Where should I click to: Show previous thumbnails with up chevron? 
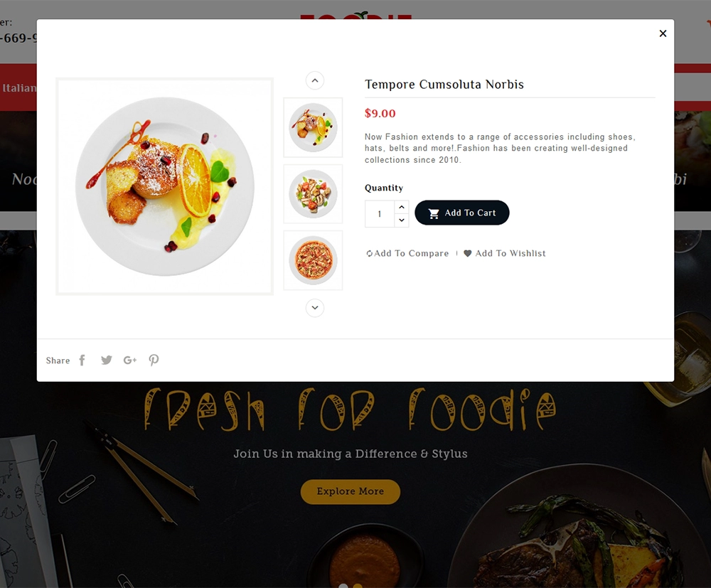point(315,80)
